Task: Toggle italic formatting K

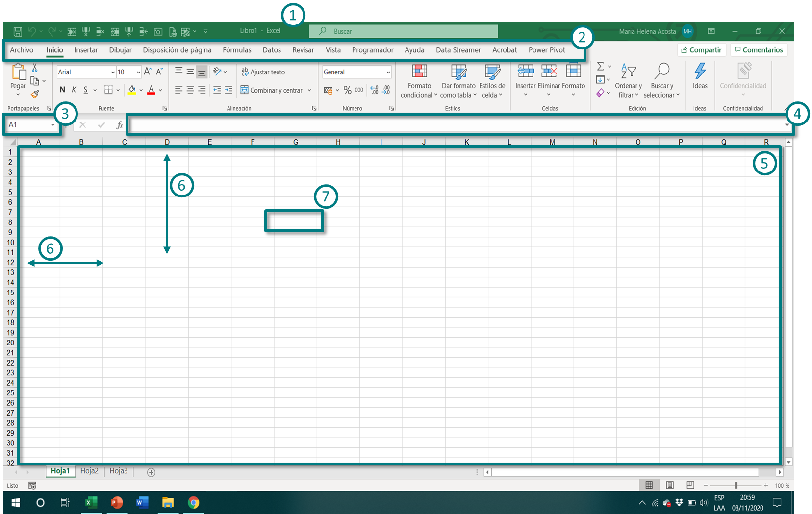Action: [x=74, y=90]
